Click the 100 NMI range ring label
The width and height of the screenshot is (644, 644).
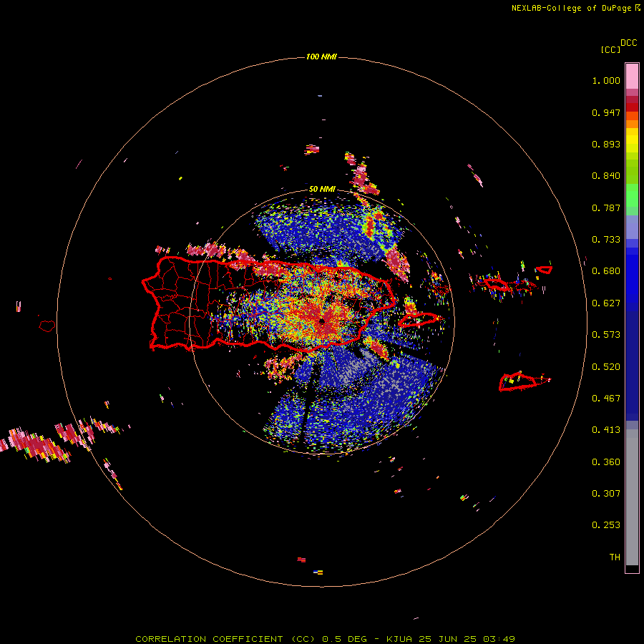click(321, 57)
